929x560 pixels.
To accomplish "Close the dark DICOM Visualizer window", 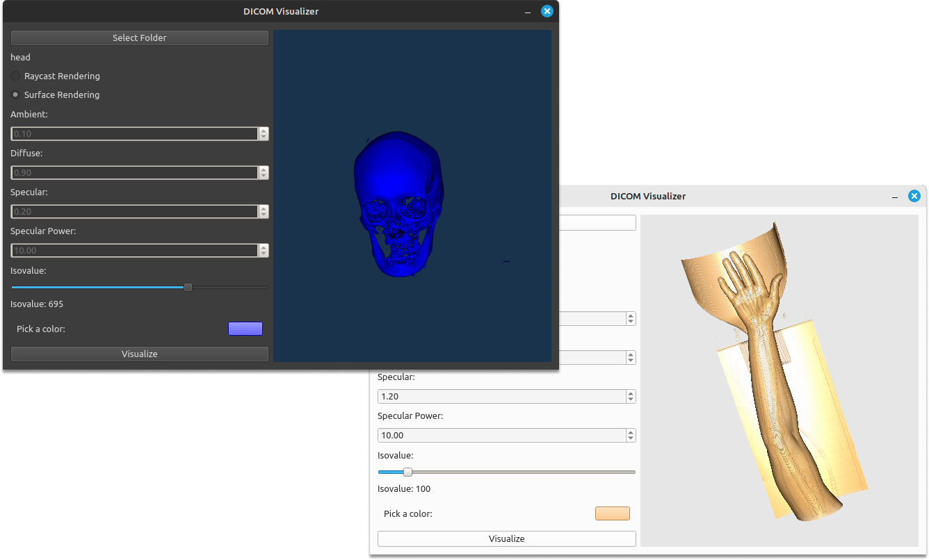I will point(547,11).
